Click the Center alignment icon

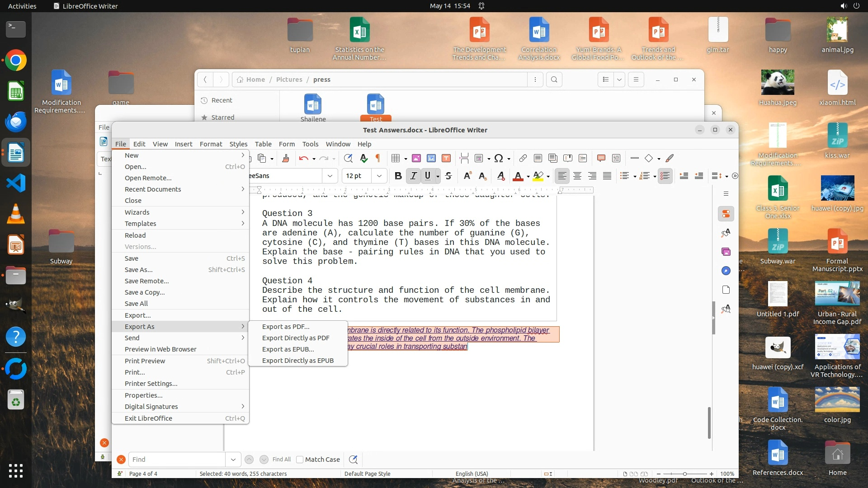pos(577,176)
